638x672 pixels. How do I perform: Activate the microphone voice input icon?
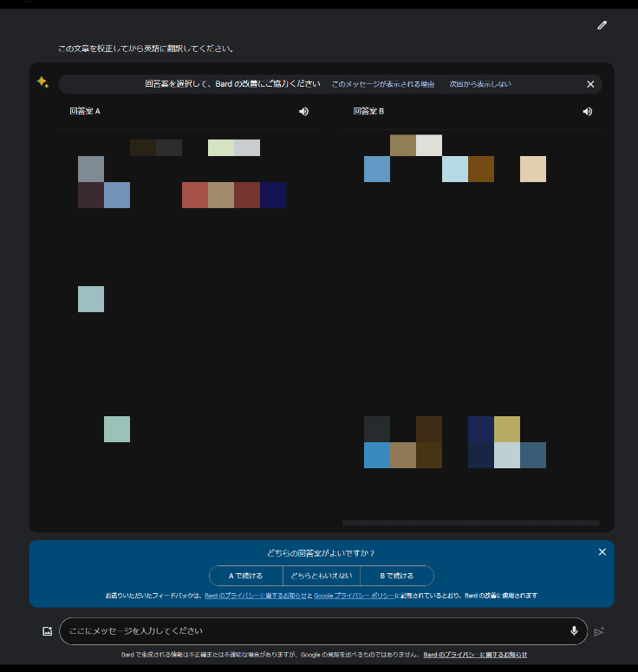click(x=574, y=630)
